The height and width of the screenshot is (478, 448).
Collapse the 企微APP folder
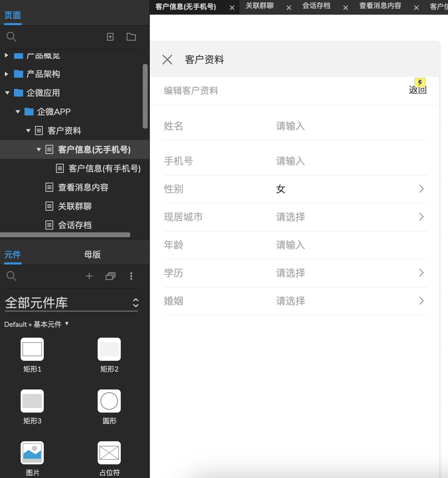[x=17, y=112]
